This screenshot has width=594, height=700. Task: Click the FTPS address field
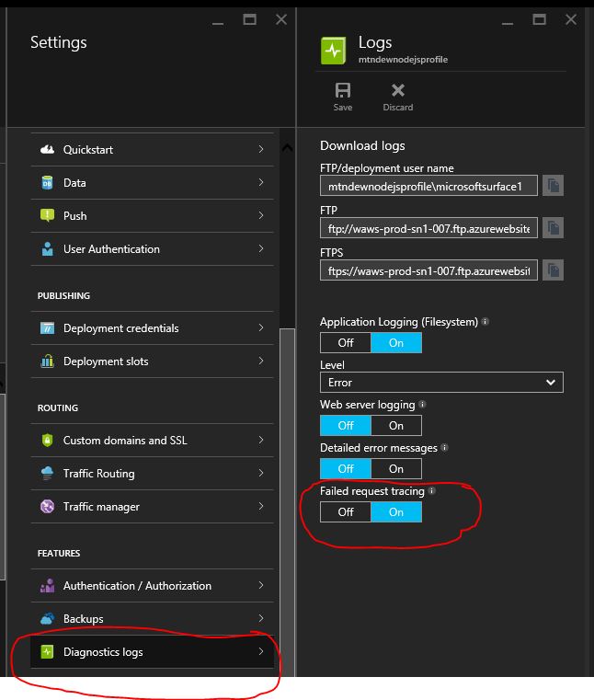(428, 270)
